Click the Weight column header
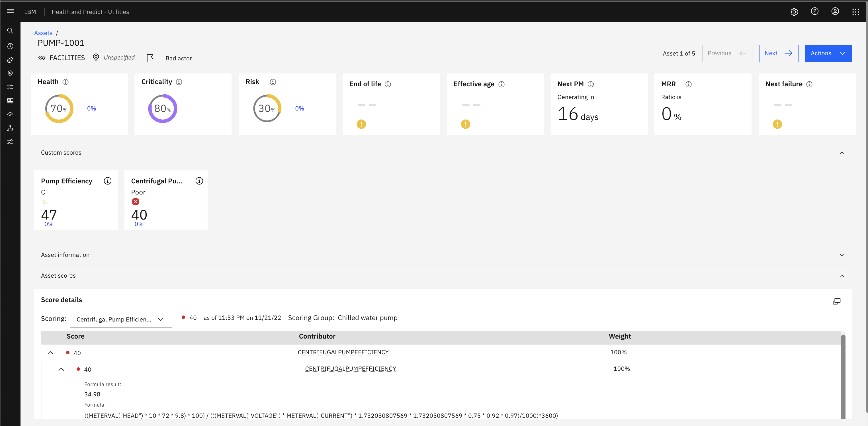The width and height of the screenshot is (868, 426). click(x=620, y=336)
